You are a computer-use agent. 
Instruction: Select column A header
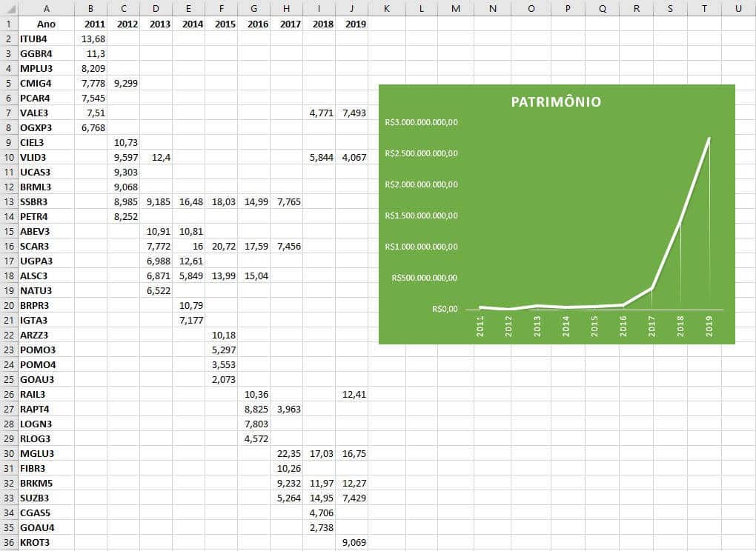pyautogui.click(x=46, y=9)
